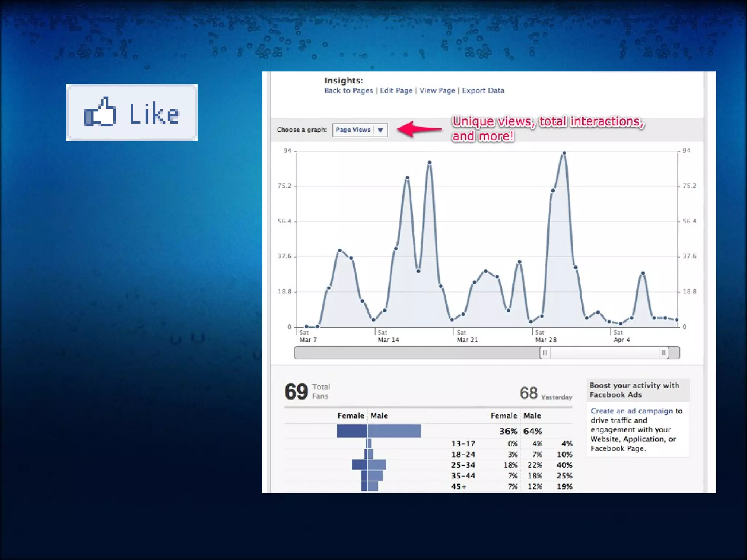Click the dropdown arrow next to Page Views
This screenshot has width=747, height=560.
380,130
